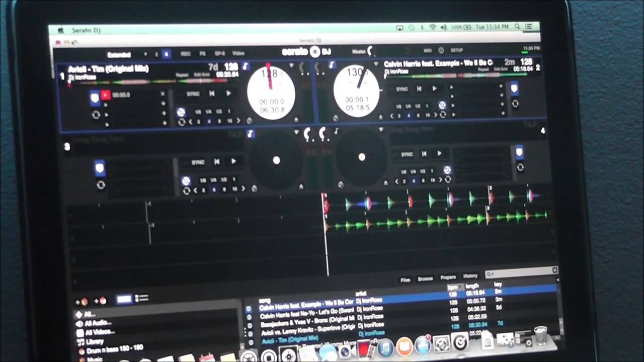Open the Prepare panel tab
644x362 pixels.
tap(448, 277)
